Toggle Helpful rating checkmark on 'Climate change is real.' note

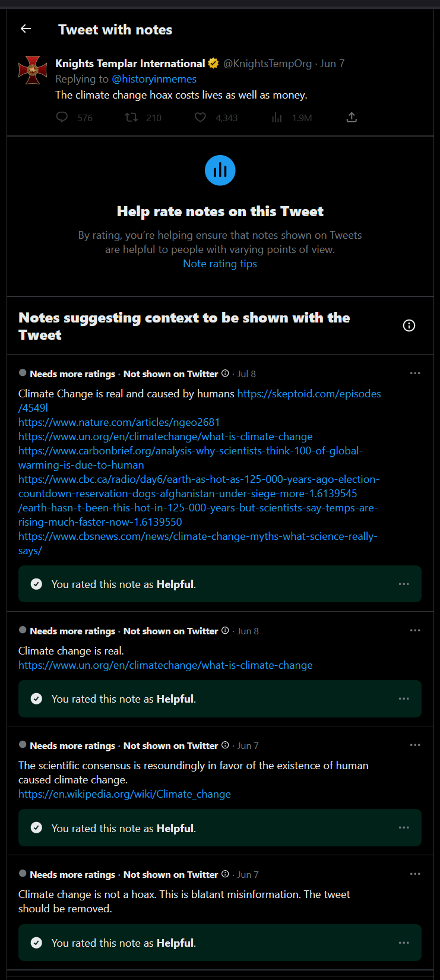pos(36,698)
